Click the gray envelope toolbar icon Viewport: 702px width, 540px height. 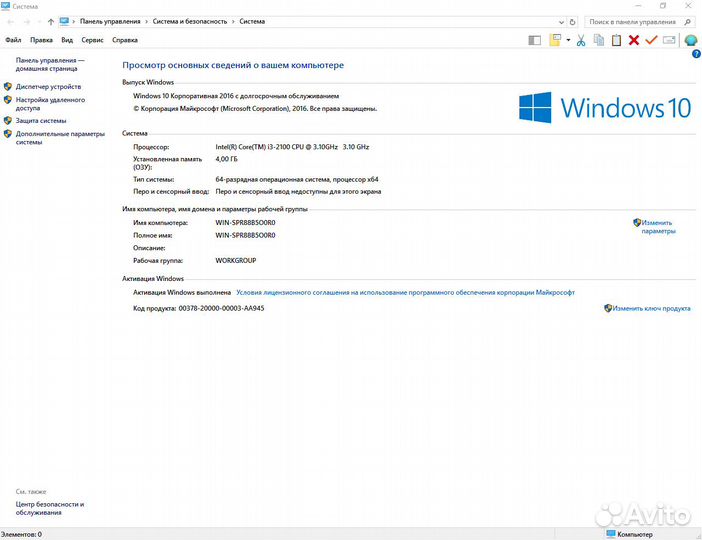point(669,40)
